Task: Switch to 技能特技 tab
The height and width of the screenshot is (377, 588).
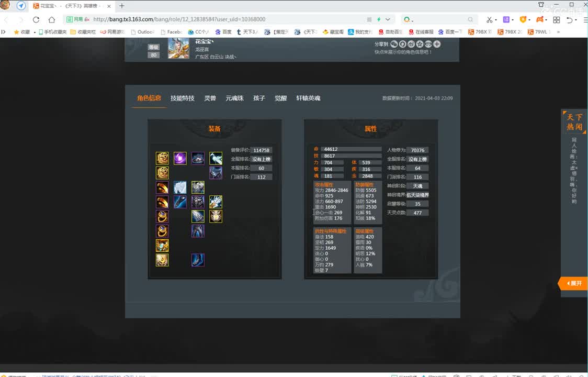Action: tap(183, 98)
